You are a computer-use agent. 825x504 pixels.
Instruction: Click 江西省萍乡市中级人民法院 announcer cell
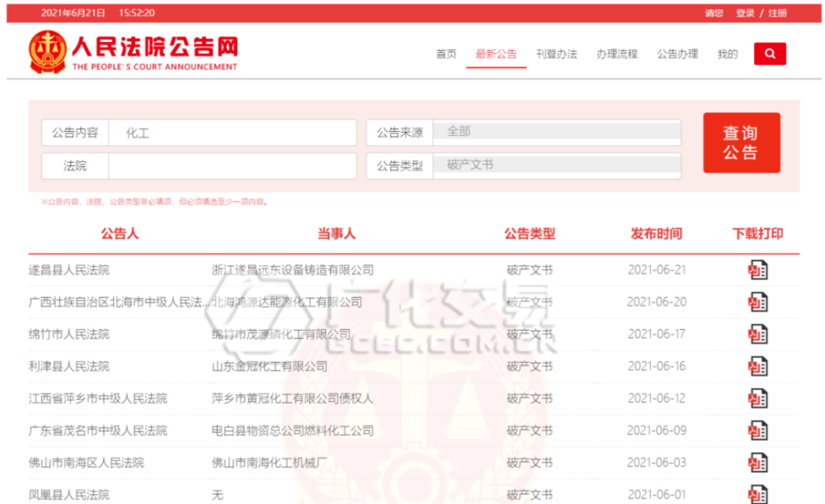(x=98, y=398)
